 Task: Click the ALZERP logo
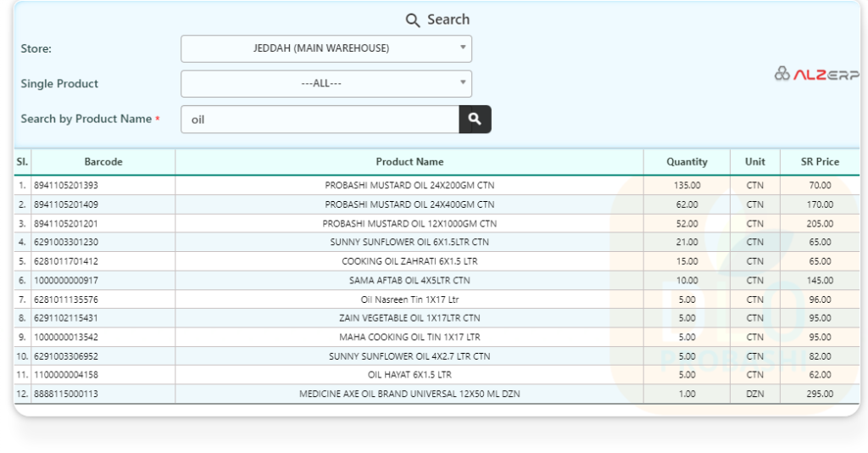click(816, 74)
